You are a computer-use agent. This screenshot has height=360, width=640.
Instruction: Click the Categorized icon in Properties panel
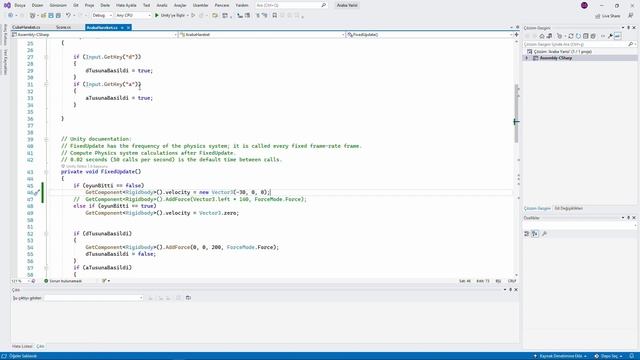[x=527, y=233]
